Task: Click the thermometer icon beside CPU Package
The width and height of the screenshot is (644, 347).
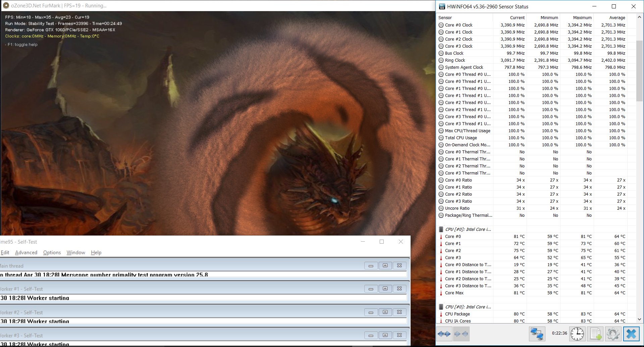Action: click(441, 314)
